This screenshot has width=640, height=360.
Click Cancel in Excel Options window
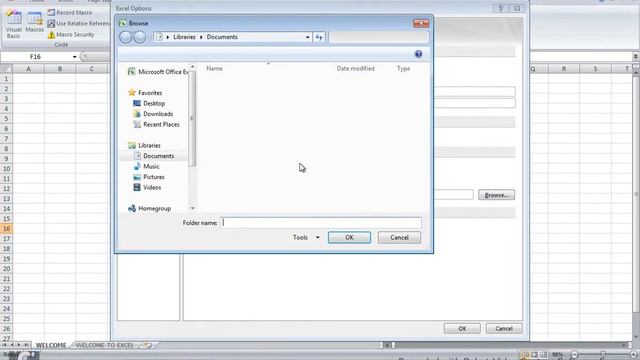504,328
